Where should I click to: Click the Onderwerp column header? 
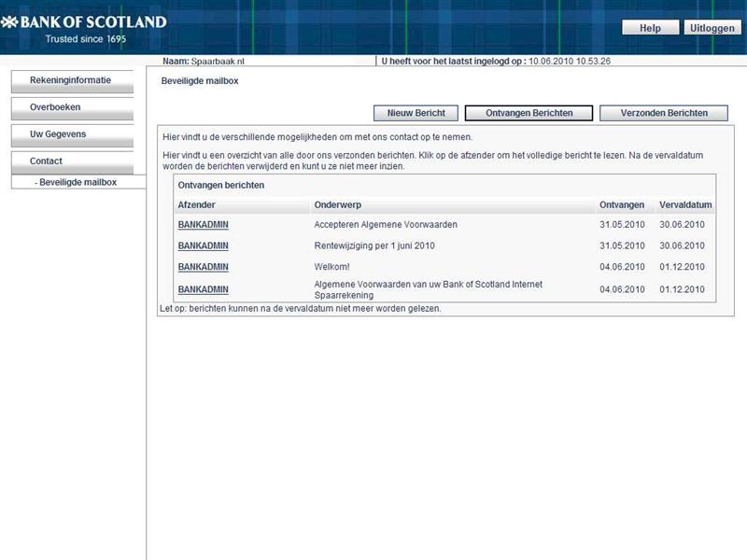click(337, 204)
